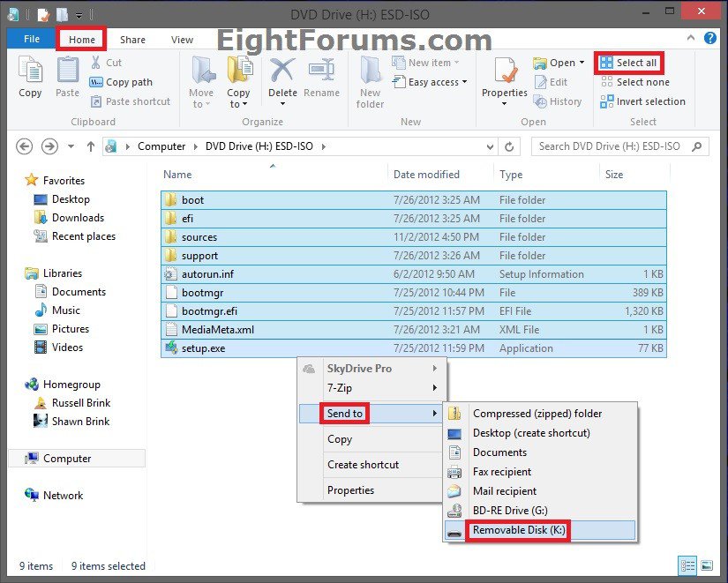Switch to Details view icon in status bar
Viewport: 728px width, 583px height.
[687, 566]
